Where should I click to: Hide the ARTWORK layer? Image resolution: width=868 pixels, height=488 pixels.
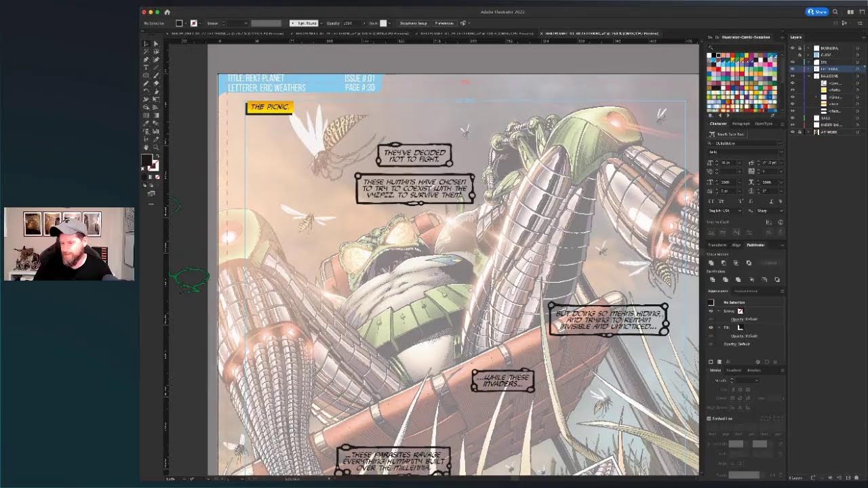[792, 132]
